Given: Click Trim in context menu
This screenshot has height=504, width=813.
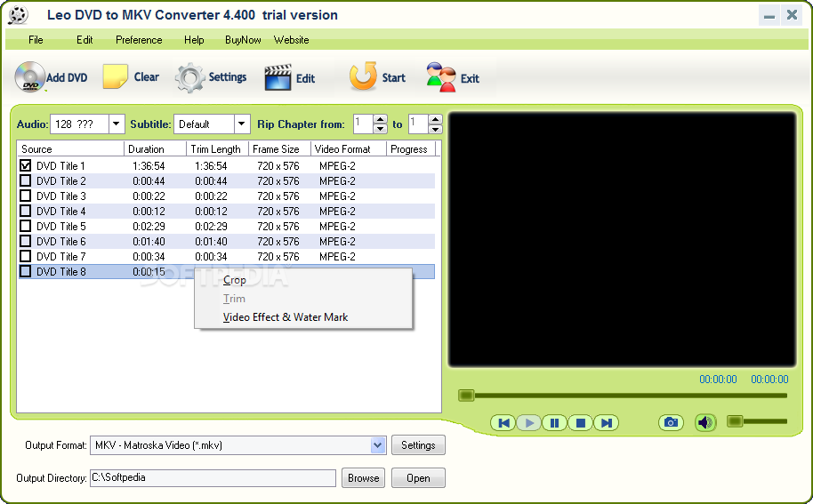Looking at the screenshot, I should [234, 299].
